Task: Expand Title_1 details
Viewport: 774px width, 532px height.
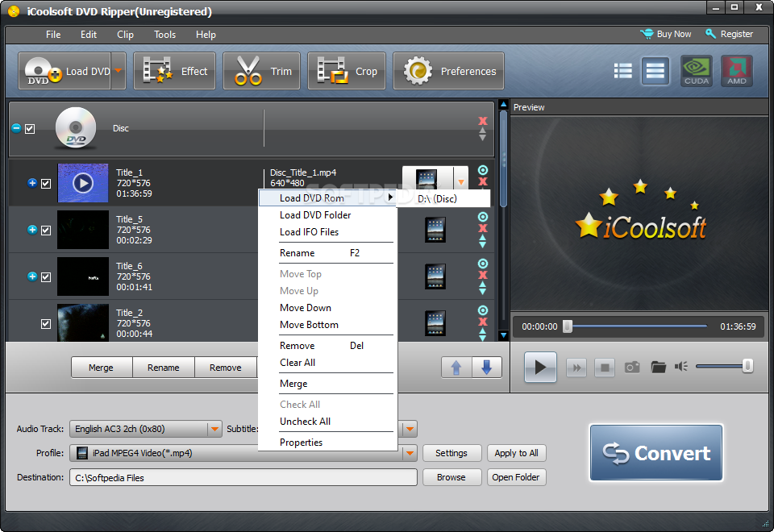Action: [32, 183]
